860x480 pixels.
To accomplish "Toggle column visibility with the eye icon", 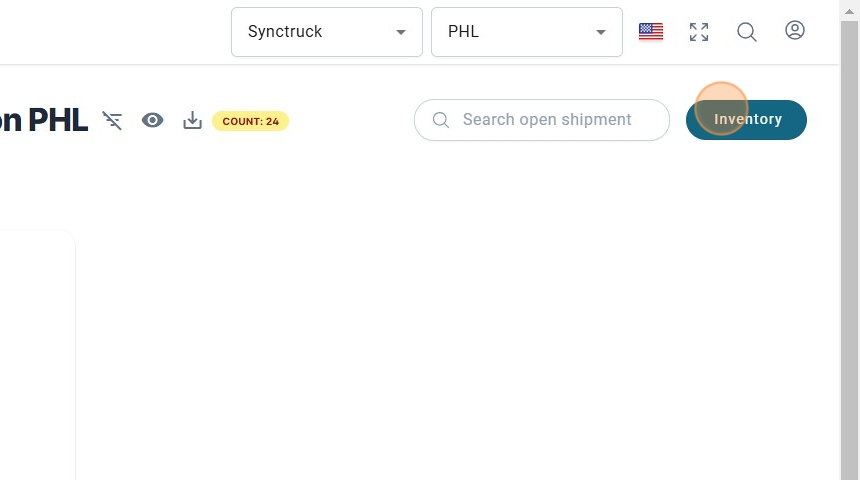I will [x=152, y=121].
